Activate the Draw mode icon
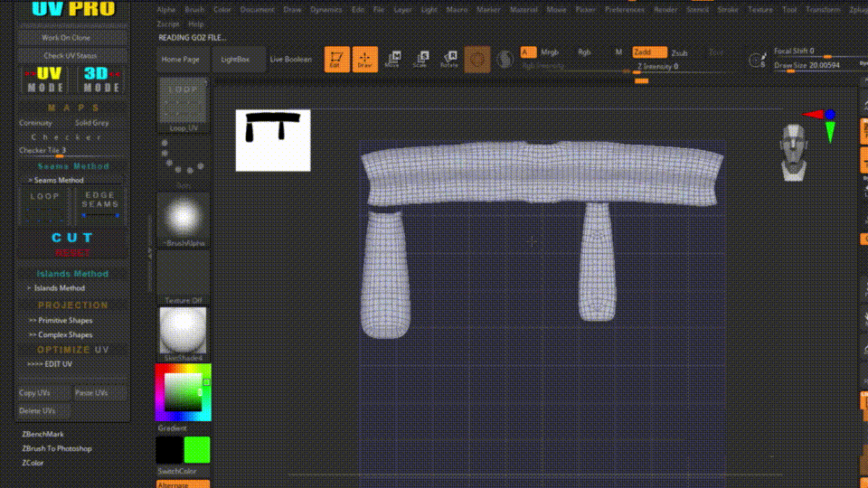Screen dimensions: 868x488 tap(364, 60)
